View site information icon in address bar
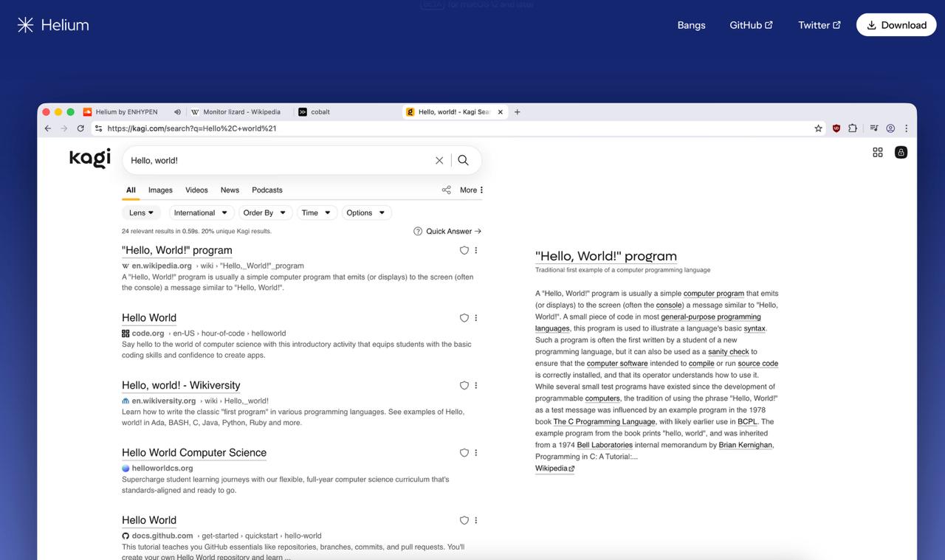The image size is (945, 560). click(x=98, y=128)
